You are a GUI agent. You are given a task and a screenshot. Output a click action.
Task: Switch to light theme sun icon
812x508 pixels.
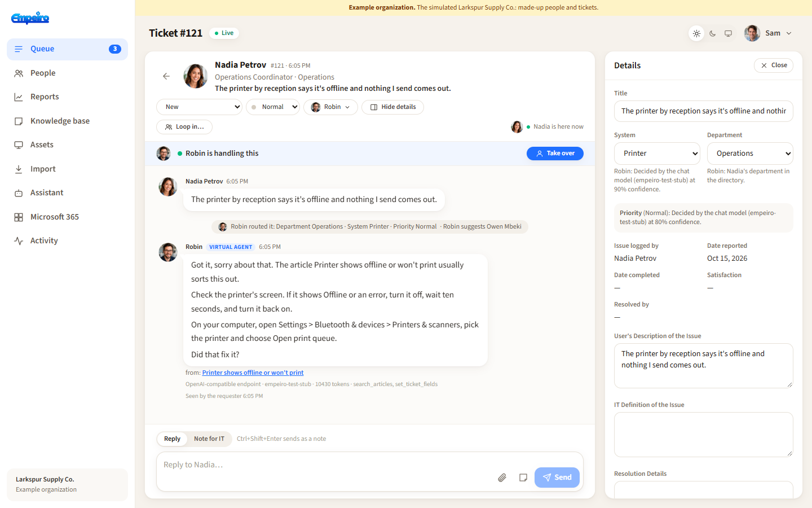(697, 33)
